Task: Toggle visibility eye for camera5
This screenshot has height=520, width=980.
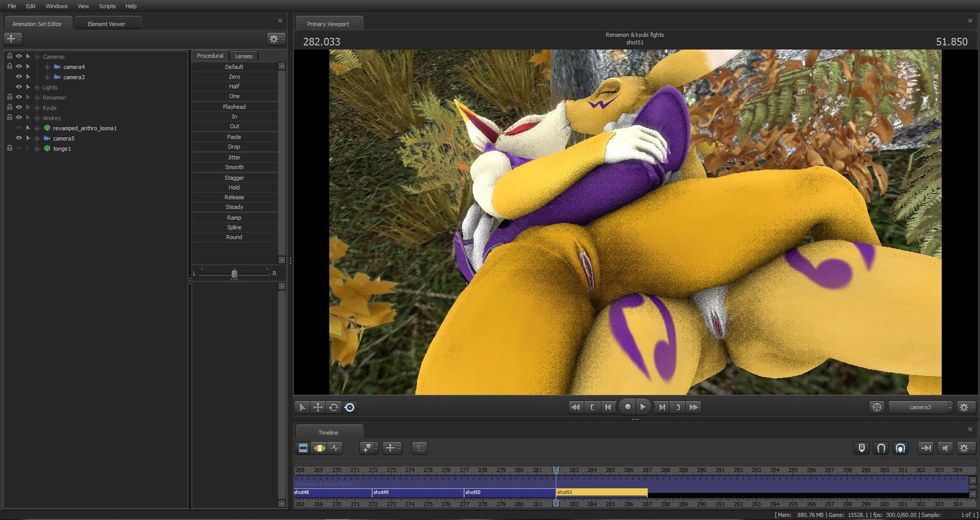Action: 19,138
